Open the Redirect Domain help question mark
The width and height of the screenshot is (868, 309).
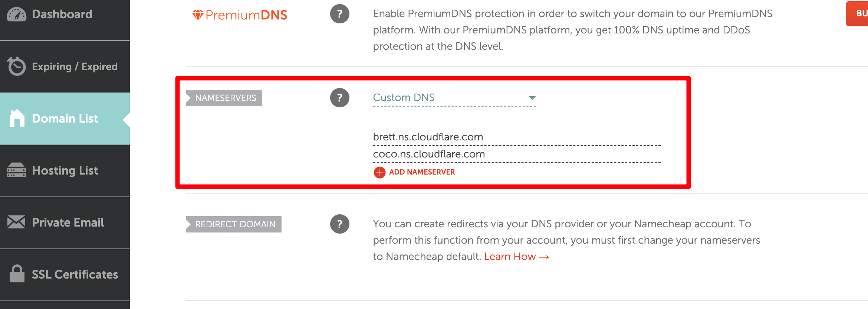(x=339, y=224)
